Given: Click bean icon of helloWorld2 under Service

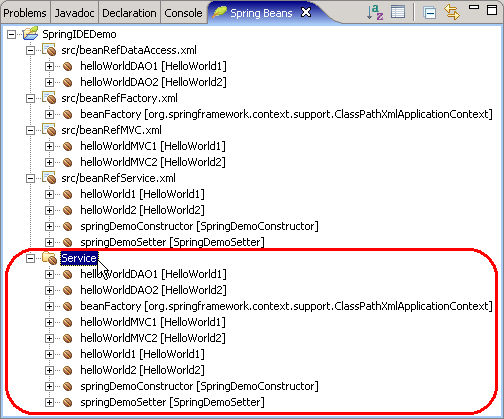Looking at the screenshot, I should [x=68, y=370].
